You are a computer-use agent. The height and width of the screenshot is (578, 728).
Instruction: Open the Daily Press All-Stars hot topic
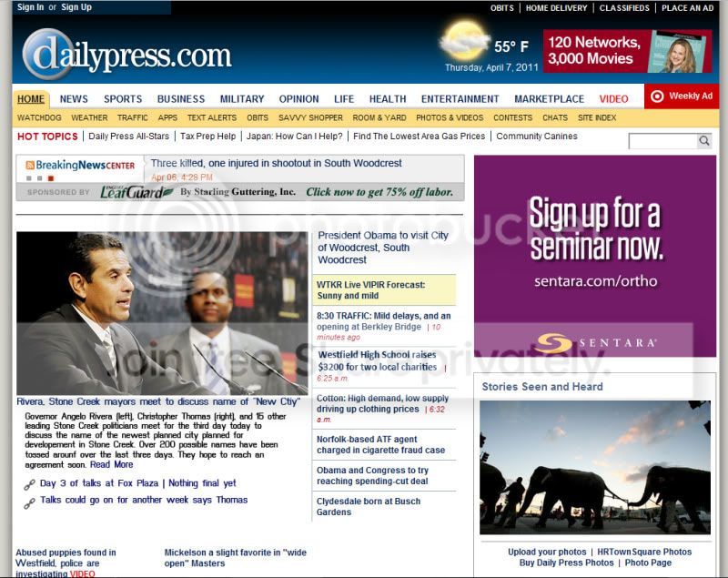pos(129,136)
